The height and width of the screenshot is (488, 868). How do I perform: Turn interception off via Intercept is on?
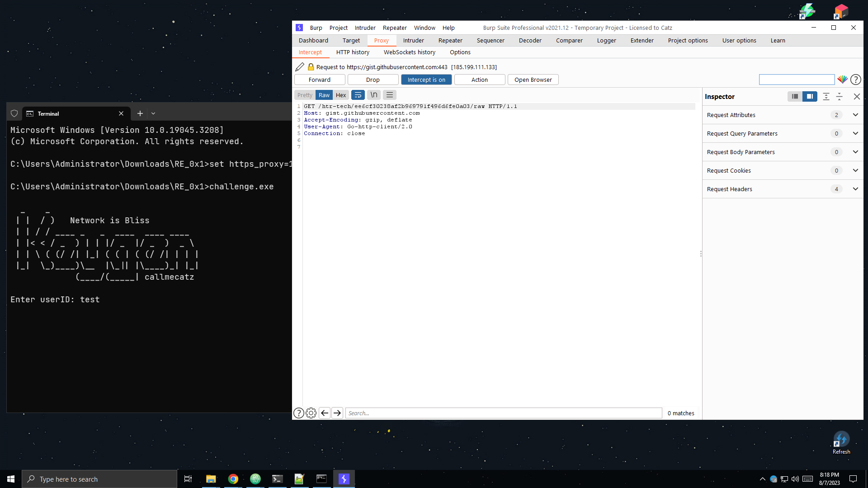click(x=426, y=80)
